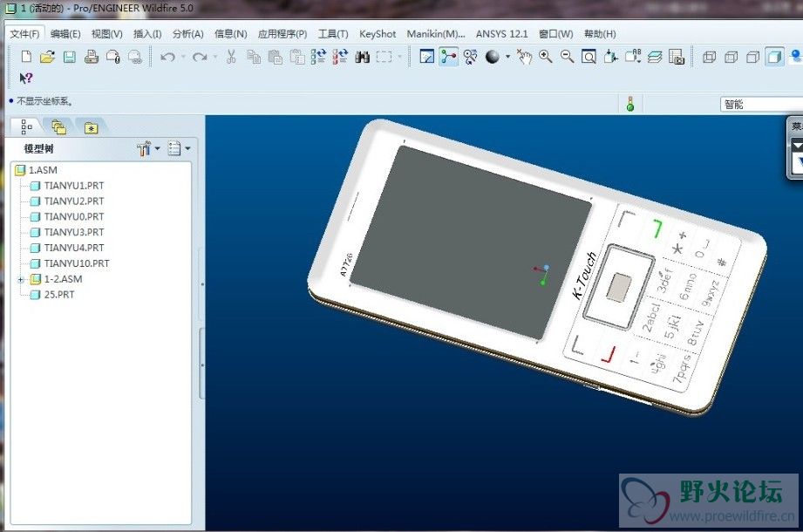Screen dimensions: 803x532
Task: Zoom in with the plus magnifier
Action: point(546,57)
